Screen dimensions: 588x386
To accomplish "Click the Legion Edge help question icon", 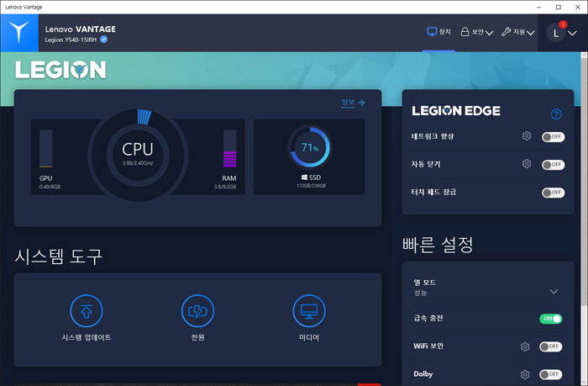I will tap(556, 114).
